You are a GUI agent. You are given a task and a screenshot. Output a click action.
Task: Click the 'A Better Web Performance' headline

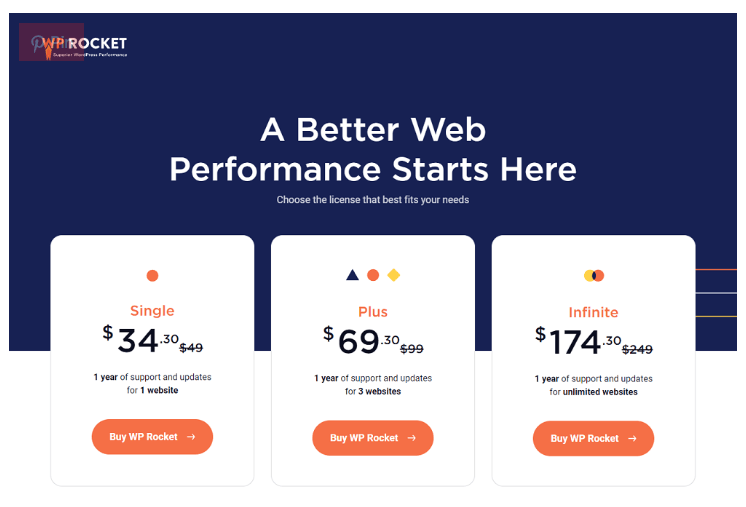[x=373, y=149]
